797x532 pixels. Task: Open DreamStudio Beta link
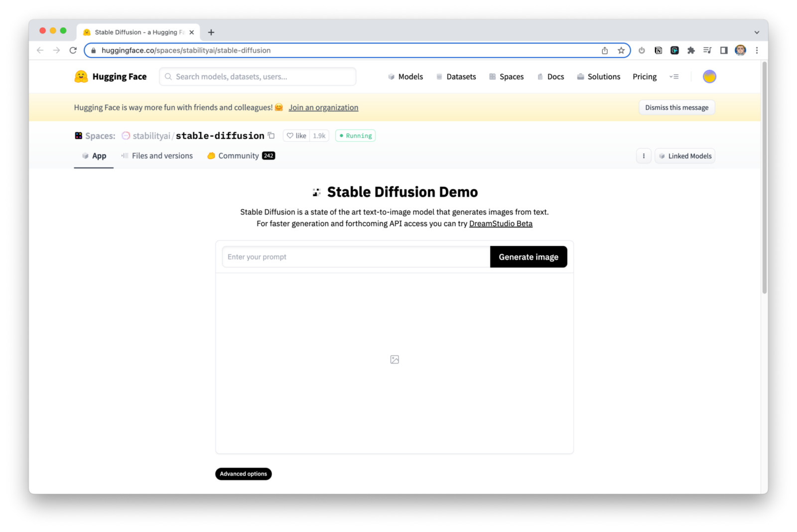[501, 224]
